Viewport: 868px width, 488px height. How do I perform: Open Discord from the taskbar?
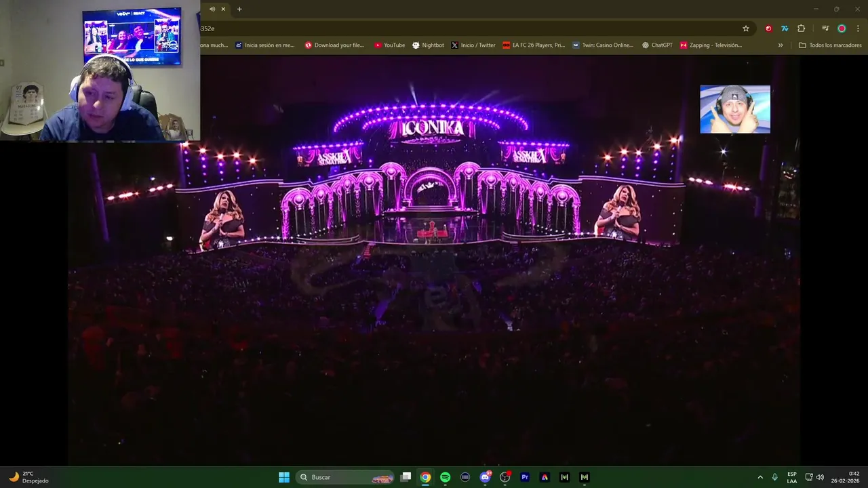[x=485, y=477]
